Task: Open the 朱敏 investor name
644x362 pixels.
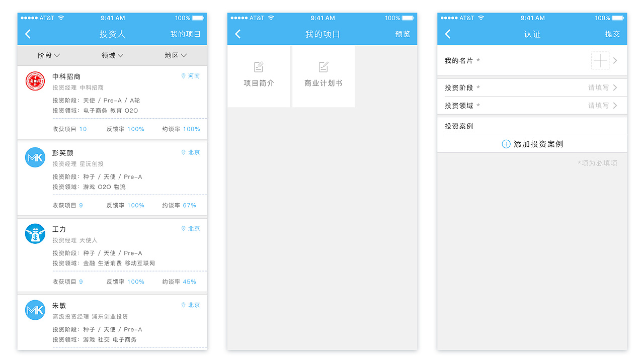Action: click(x=59, y=306)
